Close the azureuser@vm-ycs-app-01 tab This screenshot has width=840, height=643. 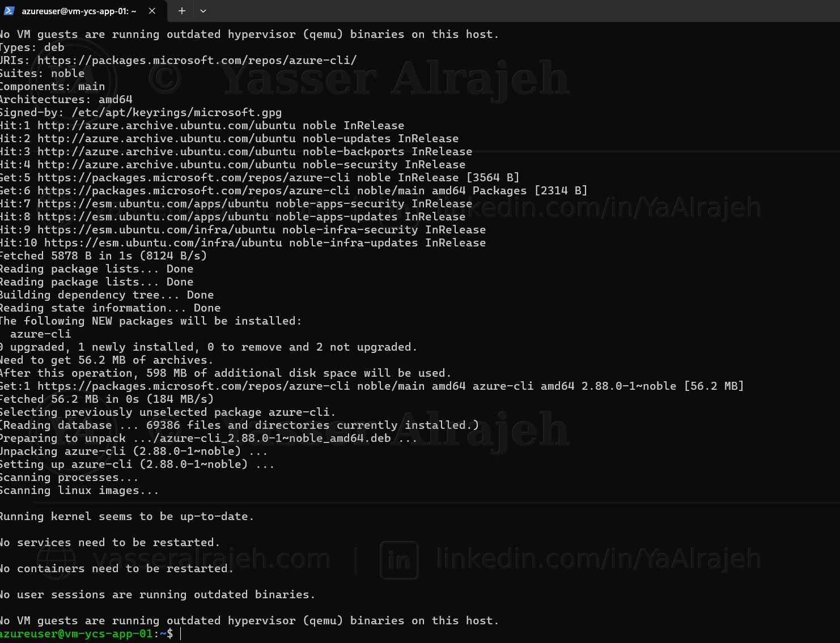[152, 11]
